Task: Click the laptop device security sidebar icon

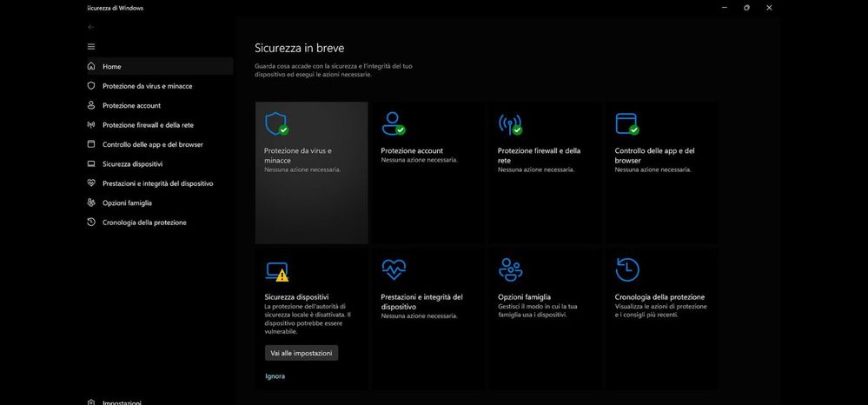Action: pyautogui.click(x=91, y=164)
